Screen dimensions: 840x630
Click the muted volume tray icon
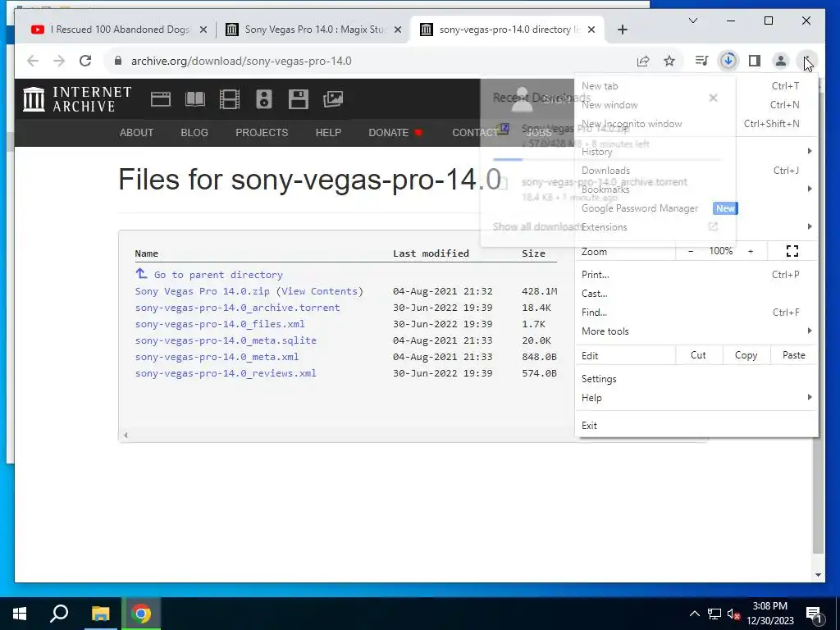[x=734, y=614]
